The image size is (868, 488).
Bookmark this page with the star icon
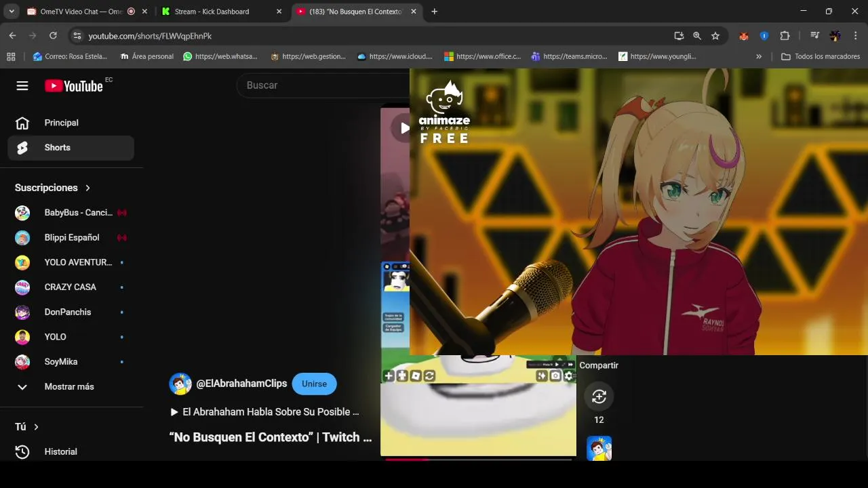pos(715,36)
